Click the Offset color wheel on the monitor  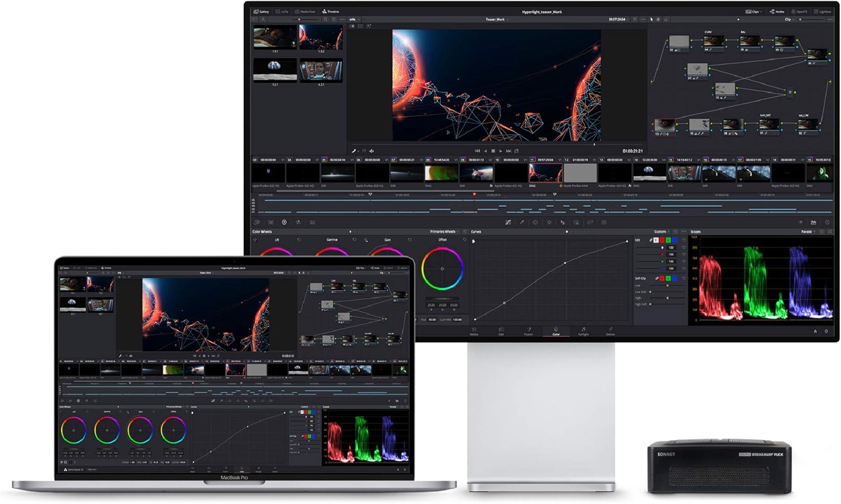(442, 269)
